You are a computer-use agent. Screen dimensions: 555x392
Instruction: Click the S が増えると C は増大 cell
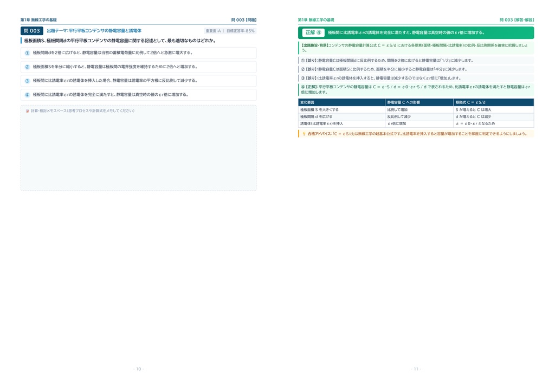point(494,110)
